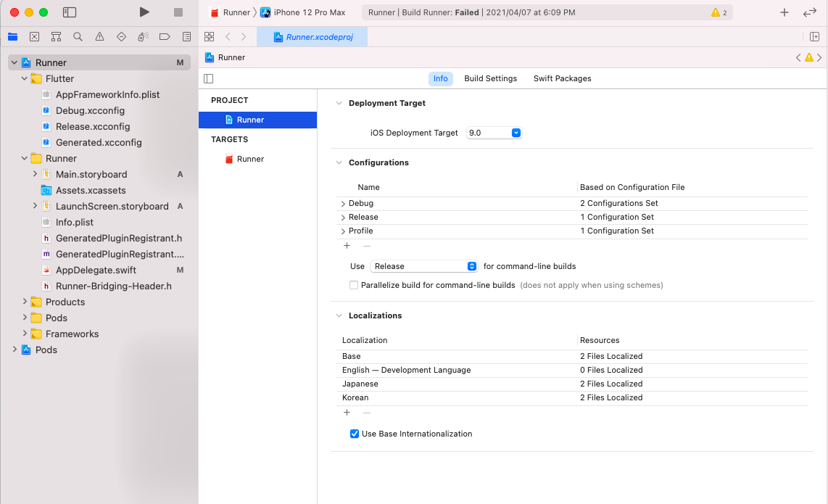Click the Runner scheme selector

(x=230, y=12)
